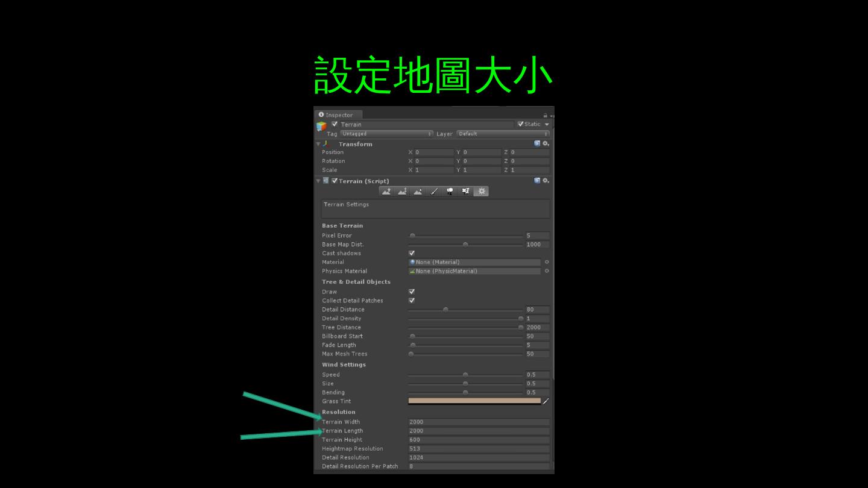Open the Transform component gear menu
The width and height of the screenshot is (868, 488).
point(546,144)
